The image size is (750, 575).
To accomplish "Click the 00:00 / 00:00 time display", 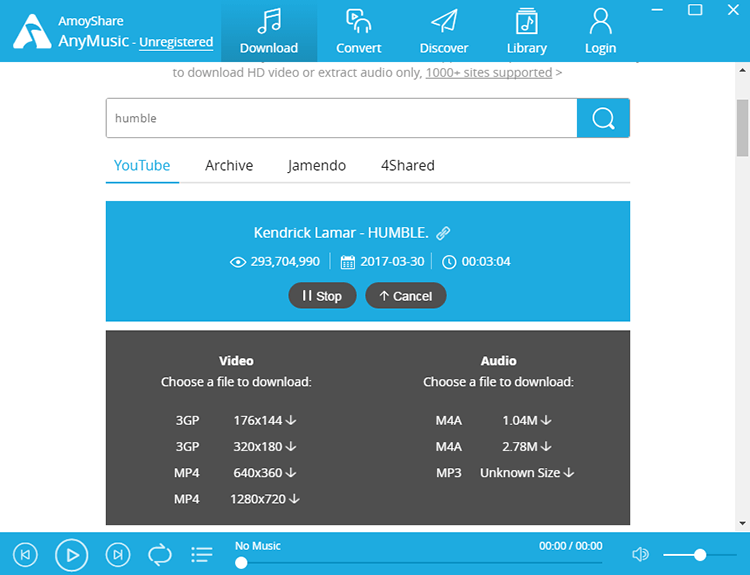I will coord(571,546).
